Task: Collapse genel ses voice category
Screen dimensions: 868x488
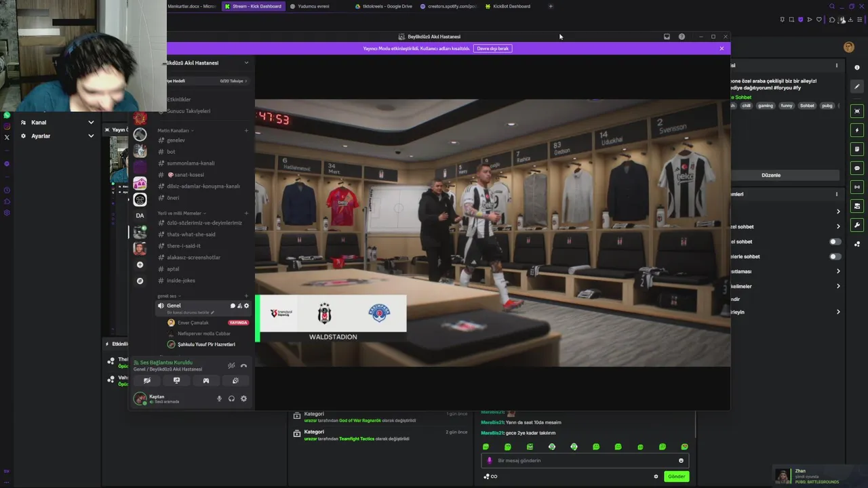Action: pos(167,296)
